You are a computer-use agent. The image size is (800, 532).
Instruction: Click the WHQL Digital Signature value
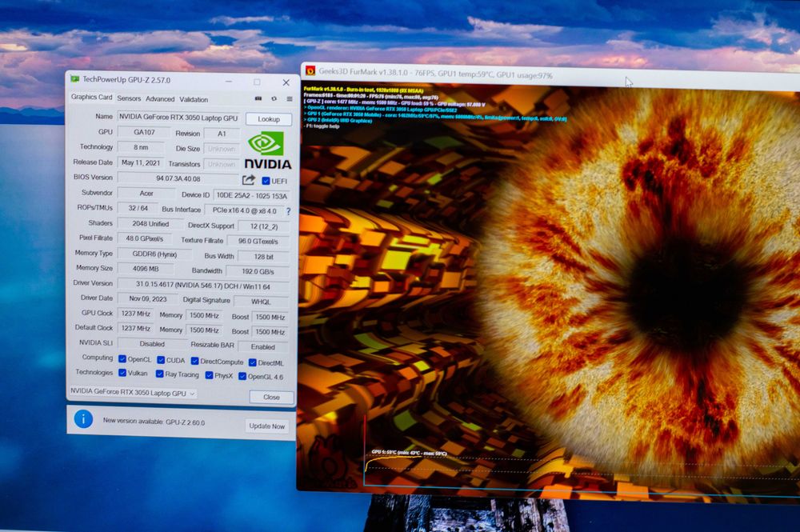(261, 302)
